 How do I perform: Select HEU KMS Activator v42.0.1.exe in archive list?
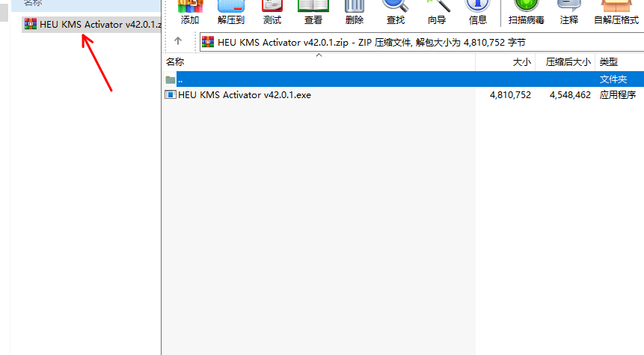(x=244, y=95)
